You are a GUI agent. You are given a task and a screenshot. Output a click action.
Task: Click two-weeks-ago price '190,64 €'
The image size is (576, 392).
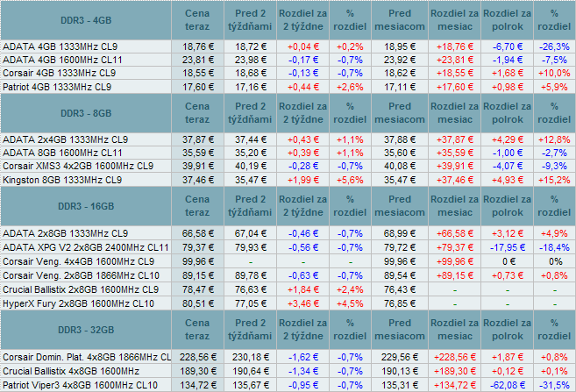point(251,371)
